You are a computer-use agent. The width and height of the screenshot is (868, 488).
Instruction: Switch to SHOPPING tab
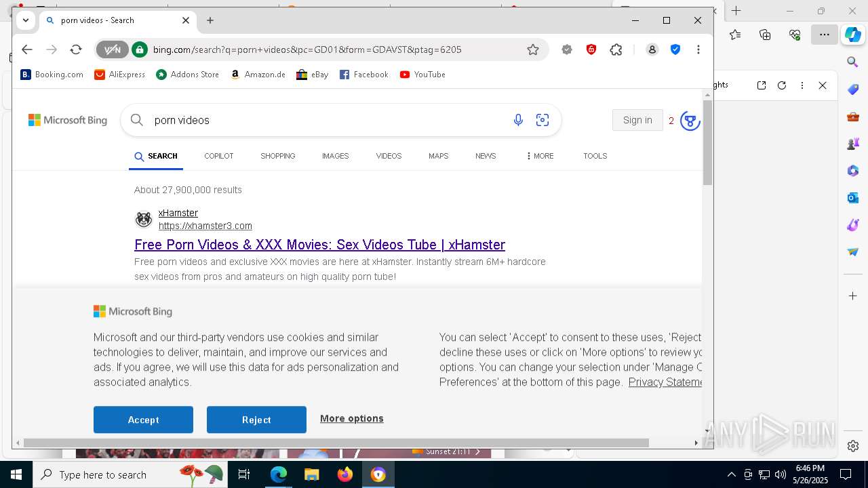278,156
